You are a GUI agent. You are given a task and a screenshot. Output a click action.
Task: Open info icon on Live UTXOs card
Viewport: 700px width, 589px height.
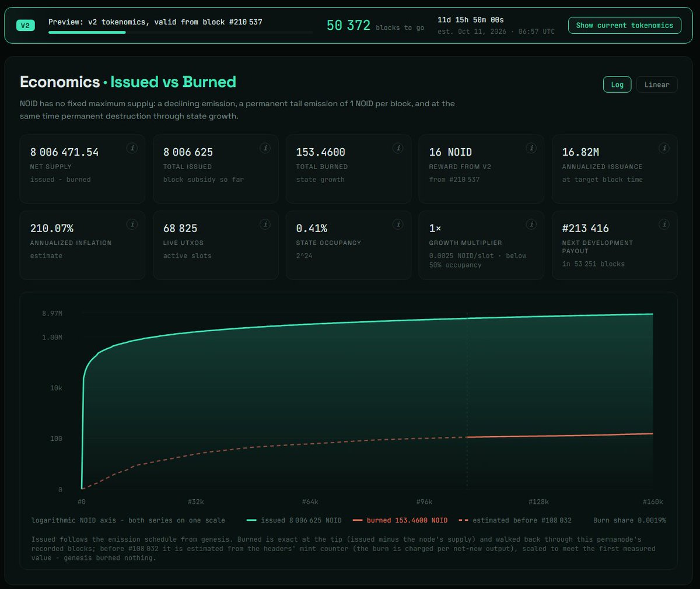point(265,224)
